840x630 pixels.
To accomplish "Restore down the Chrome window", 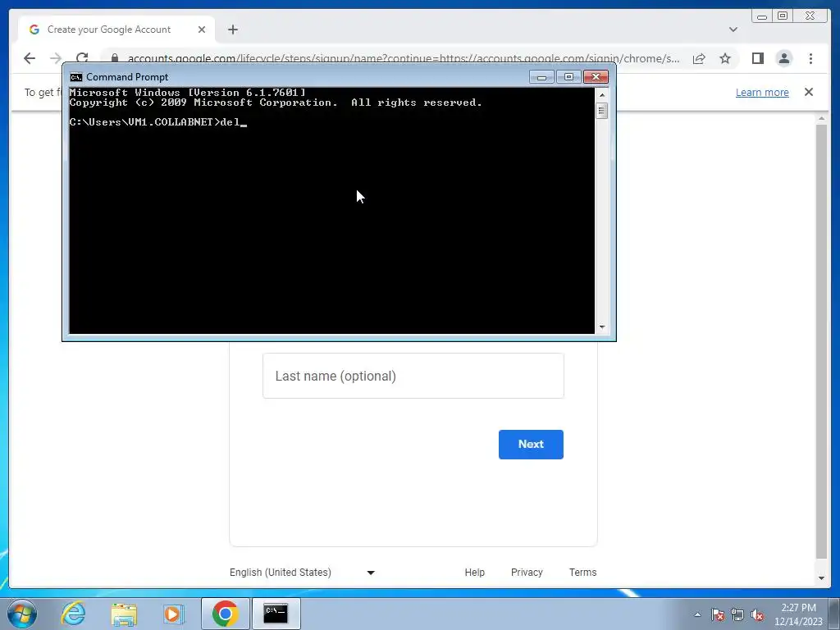I will pyautogui.click(x=782, y=16).
